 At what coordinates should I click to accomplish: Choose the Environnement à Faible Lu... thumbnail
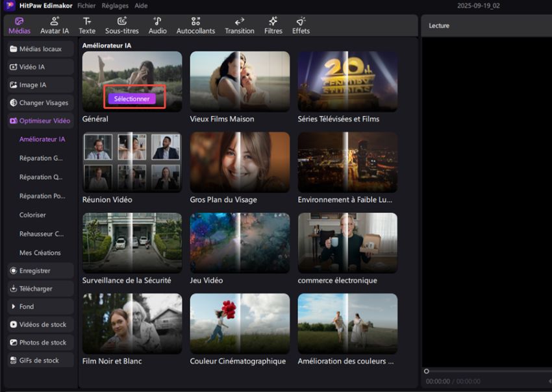tap(347, 162)
